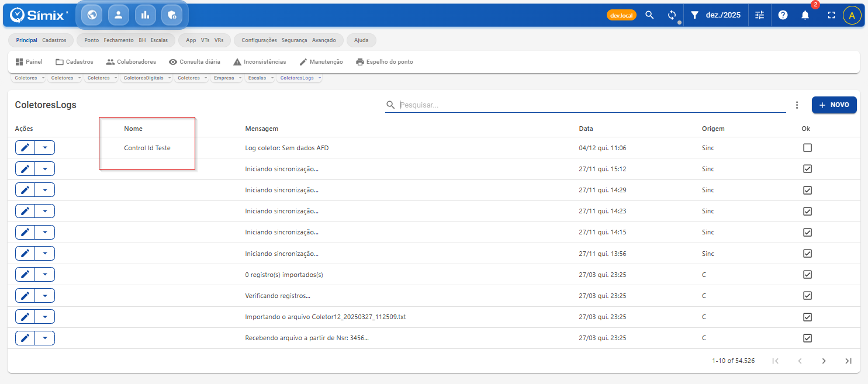Screen dimensions: 868x384
Task: Open the notifications bell
Action: pyautogui.click(x=805, y=15)
